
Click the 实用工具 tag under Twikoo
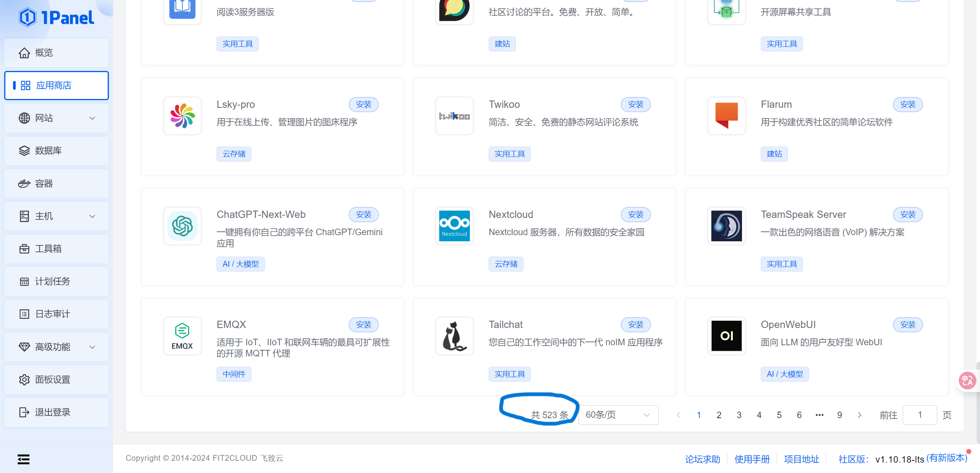click(509, 154)
